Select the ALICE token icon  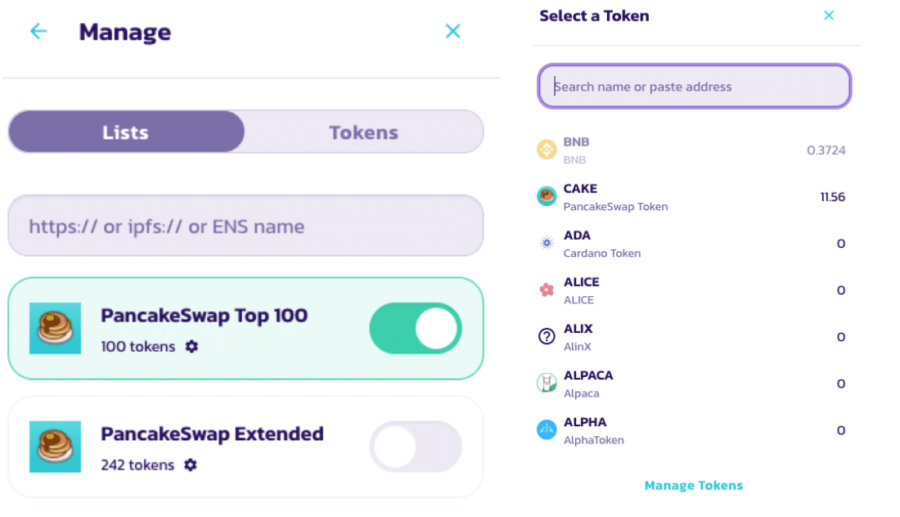[x=546, y=290]
